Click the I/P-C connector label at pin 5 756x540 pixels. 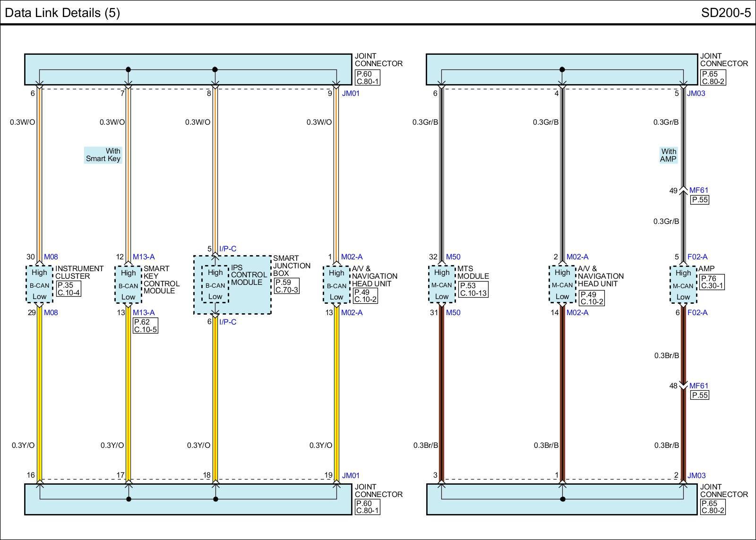227,249
